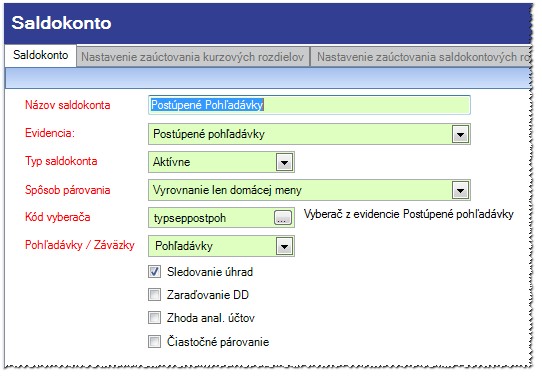
Task: Expand the Evidencia dropdown arrow
Action: (x=460, y=134)
